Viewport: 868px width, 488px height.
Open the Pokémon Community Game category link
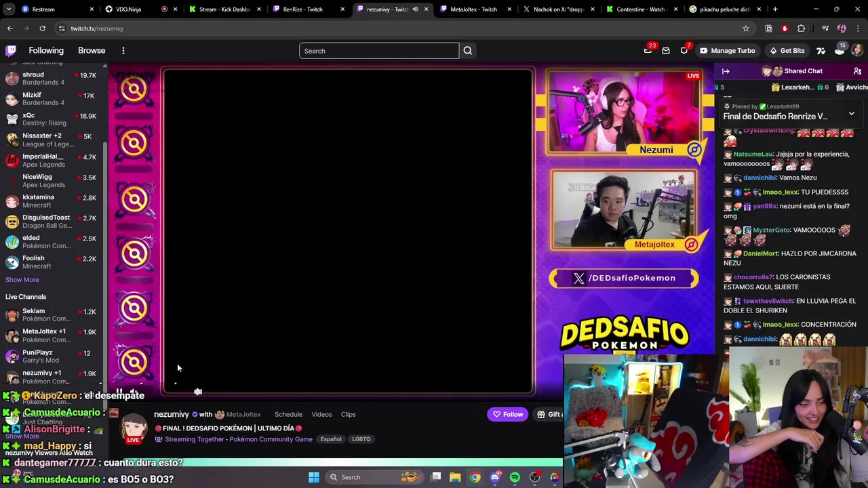point(271,439)
